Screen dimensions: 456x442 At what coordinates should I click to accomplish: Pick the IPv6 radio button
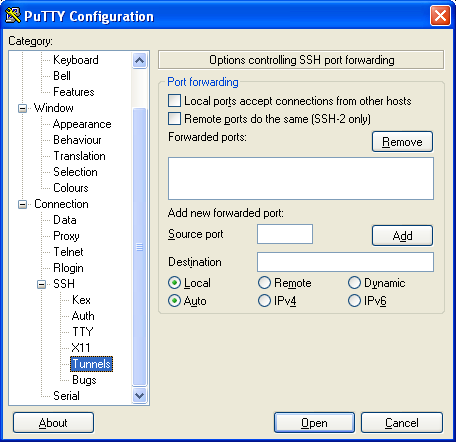tap(354, 301)
